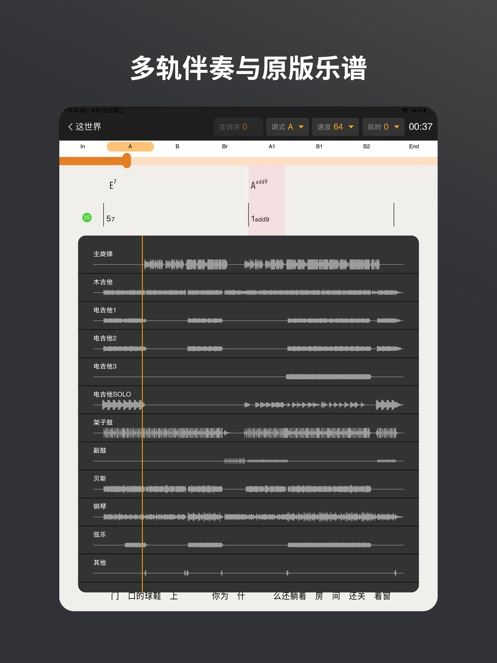The height and width of the screenshot is (663, 497).
Task: Click the 变调夹 capo field
Action: tap(239, 126)
